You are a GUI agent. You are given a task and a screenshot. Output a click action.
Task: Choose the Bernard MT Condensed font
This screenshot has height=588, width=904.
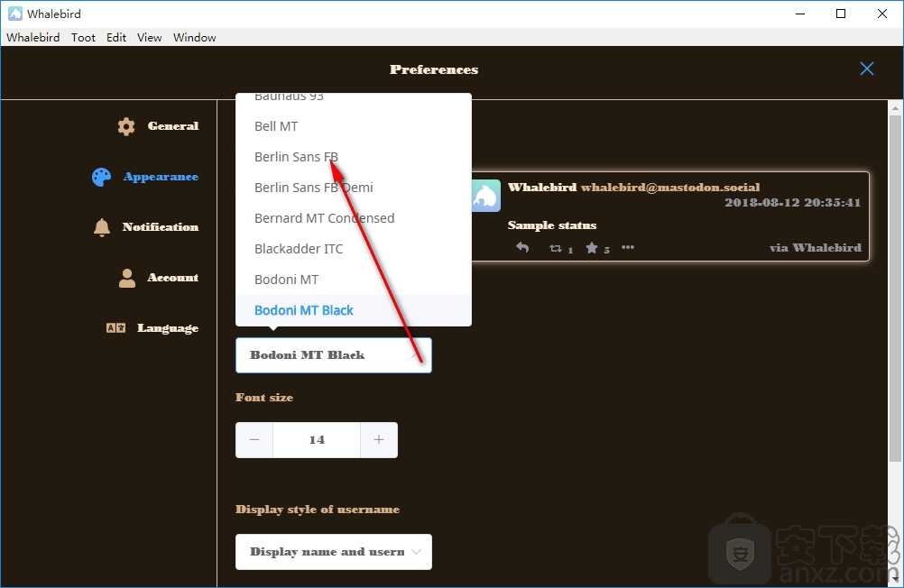[354, 218]
